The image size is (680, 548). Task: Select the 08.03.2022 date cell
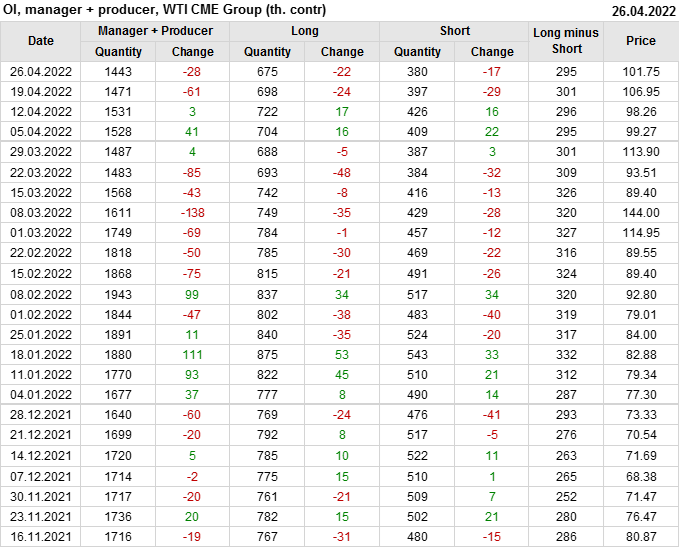pyautogui.click(x=41, y=213)
